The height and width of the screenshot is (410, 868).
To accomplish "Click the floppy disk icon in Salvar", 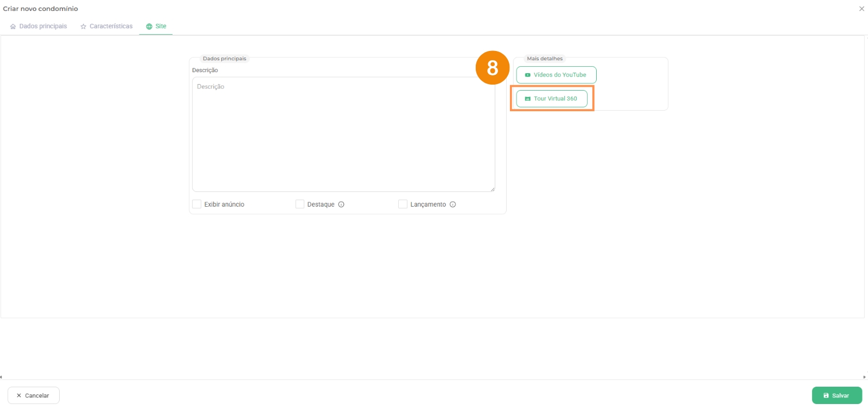I will 826,396.
